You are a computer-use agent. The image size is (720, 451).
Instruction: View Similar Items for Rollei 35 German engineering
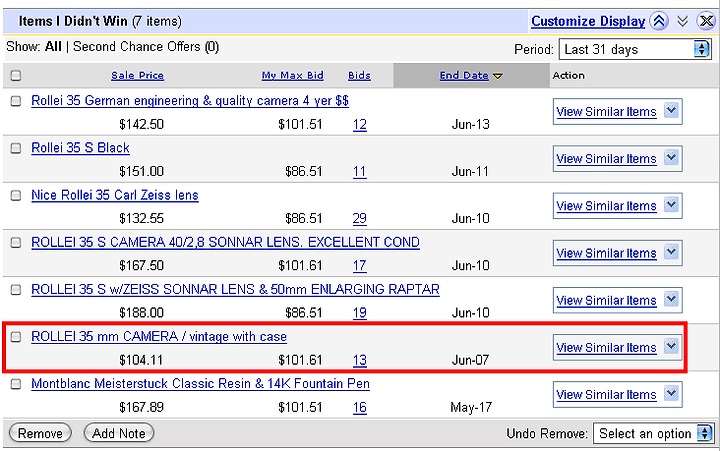point(606,112)
